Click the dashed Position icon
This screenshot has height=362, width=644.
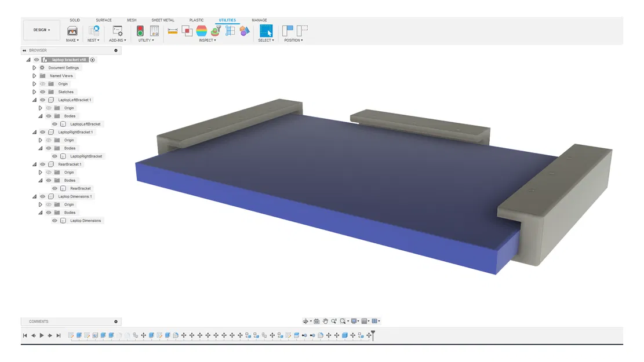(x=302, y=31)
